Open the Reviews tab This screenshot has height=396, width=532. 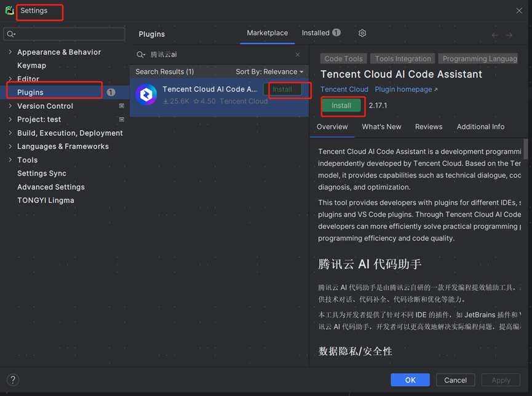tap(429, 127)
